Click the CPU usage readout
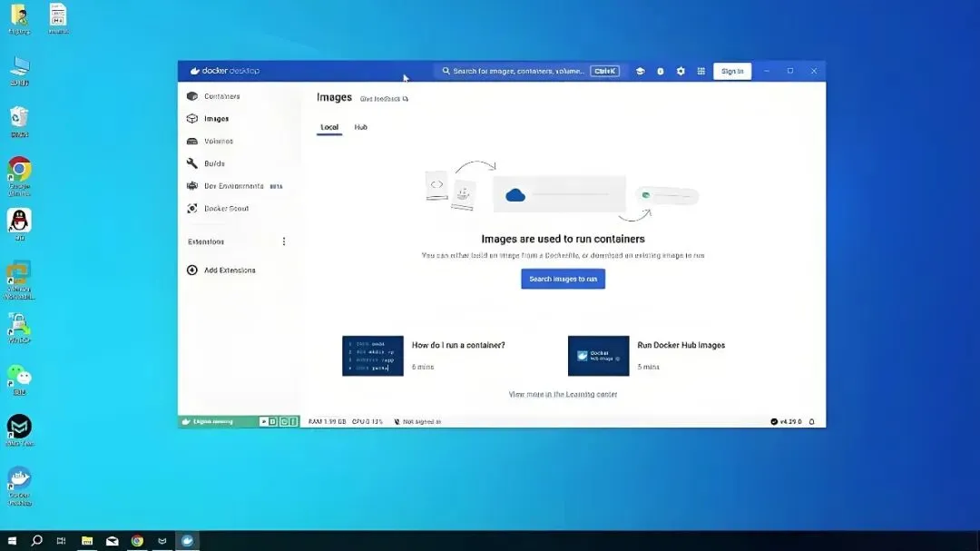 click(367, 421)
